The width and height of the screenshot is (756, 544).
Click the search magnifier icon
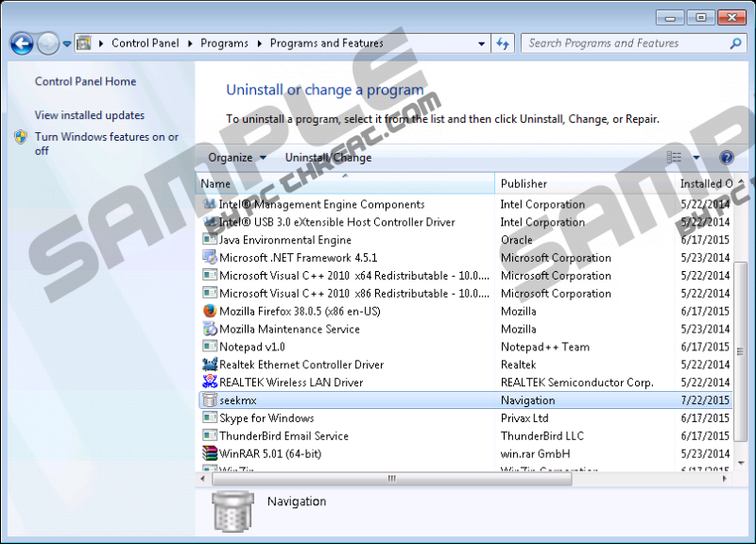pos(735,43)
